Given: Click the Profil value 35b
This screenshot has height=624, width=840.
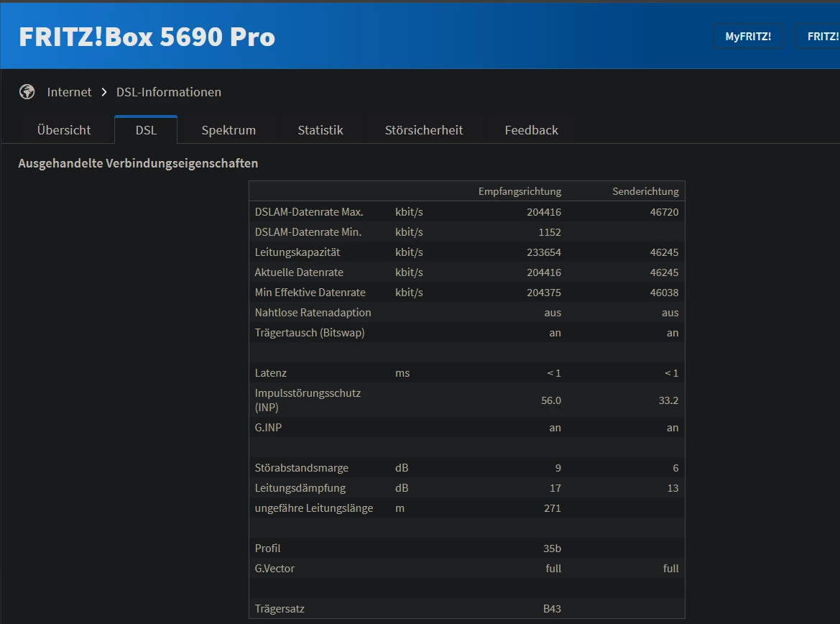Looking at the screenshot, I should 553,549.
